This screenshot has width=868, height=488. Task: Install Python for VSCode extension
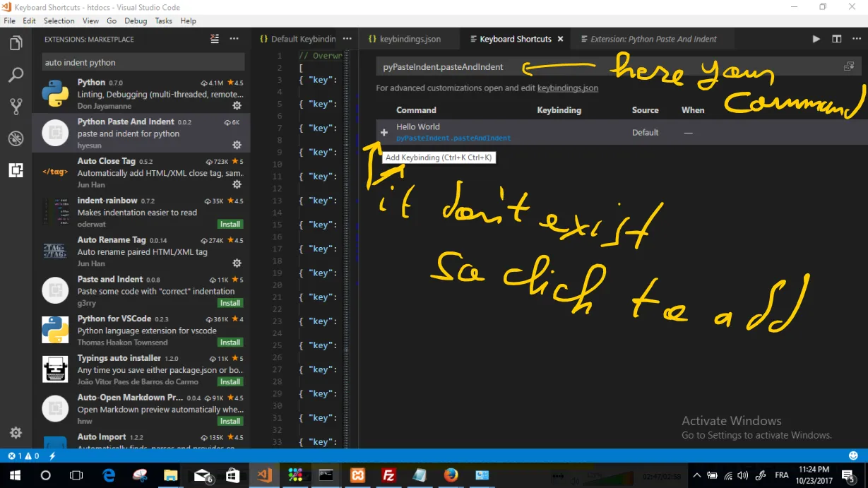tap(230, 343)
